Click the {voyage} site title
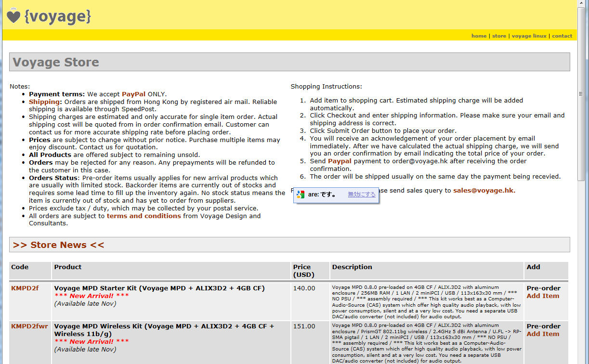This screenshot has height=364, width=589. pos(57,16)
